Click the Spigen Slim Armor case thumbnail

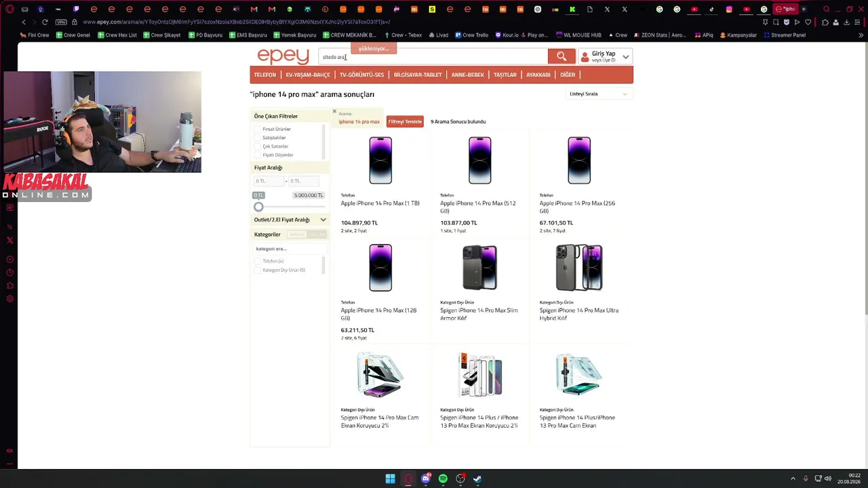coord(479,268)
